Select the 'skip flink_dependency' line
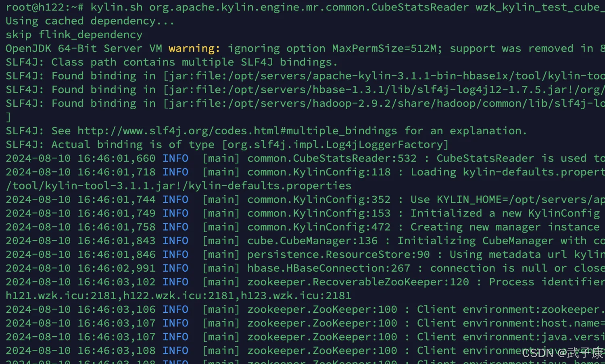Screen dimensions: 605x364 [x=74, y=35]
